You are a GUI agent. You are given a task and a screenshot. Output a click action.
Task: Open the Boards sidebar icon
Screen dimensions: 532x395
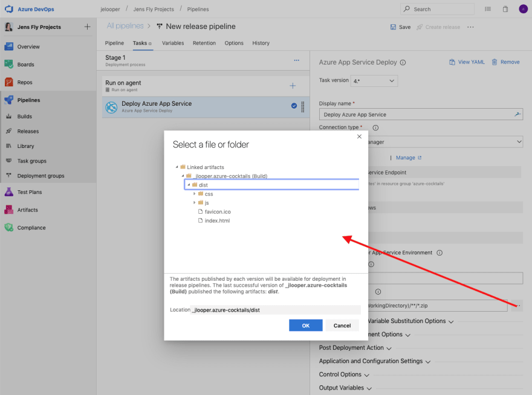(9, 65)
